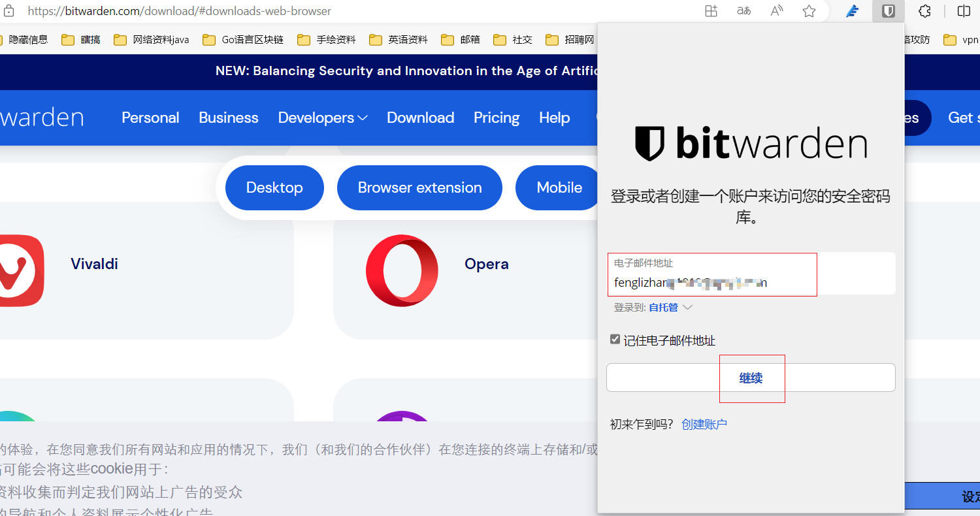Open the vpn bookmark folder
The height and width of the screenshot is (516, 980).
[961, 40]
